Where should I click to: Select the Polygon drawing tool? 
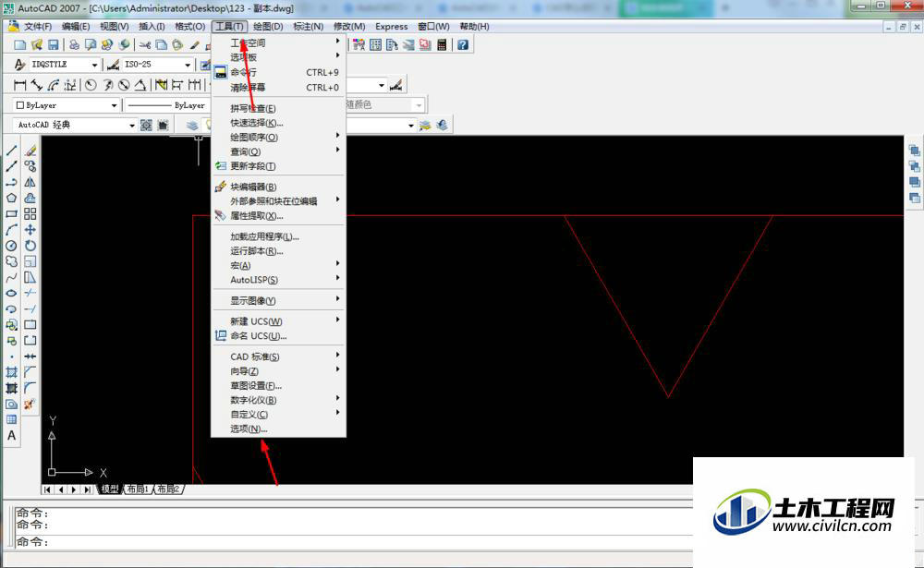[x=11, y=198]
